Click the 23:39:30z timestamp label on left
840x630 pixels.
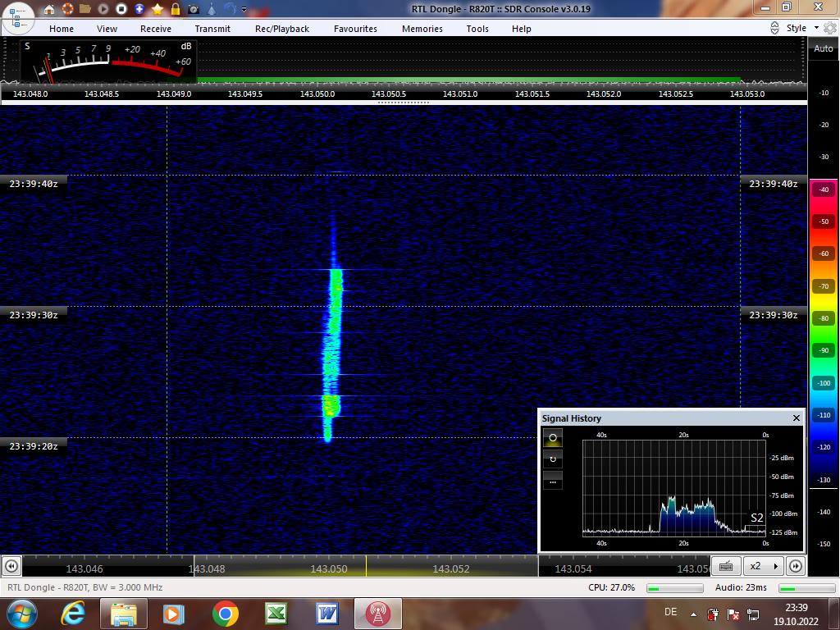click(x=33, y=315)
